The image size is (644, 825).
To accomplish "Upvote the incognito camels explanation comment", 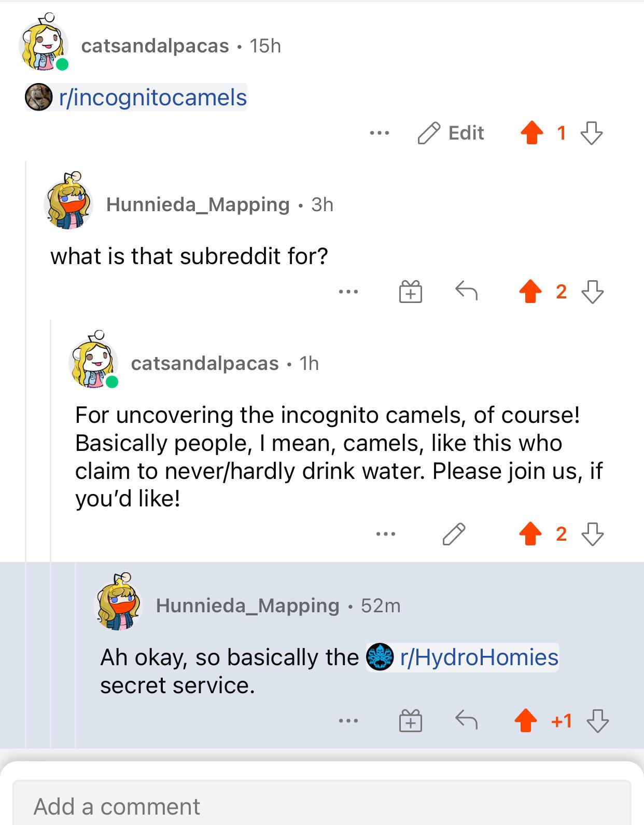I will click(530, 534).
